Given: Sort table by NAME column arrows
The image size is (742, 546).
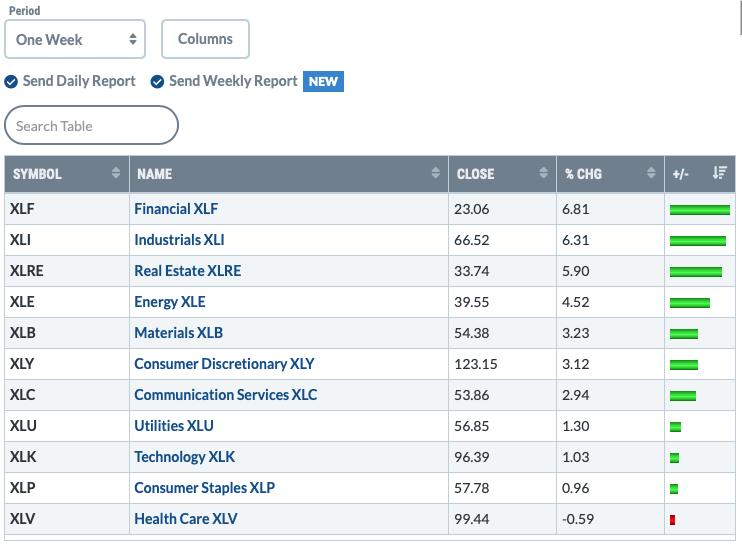Looking at the screenshot, I should pos(435,173).
